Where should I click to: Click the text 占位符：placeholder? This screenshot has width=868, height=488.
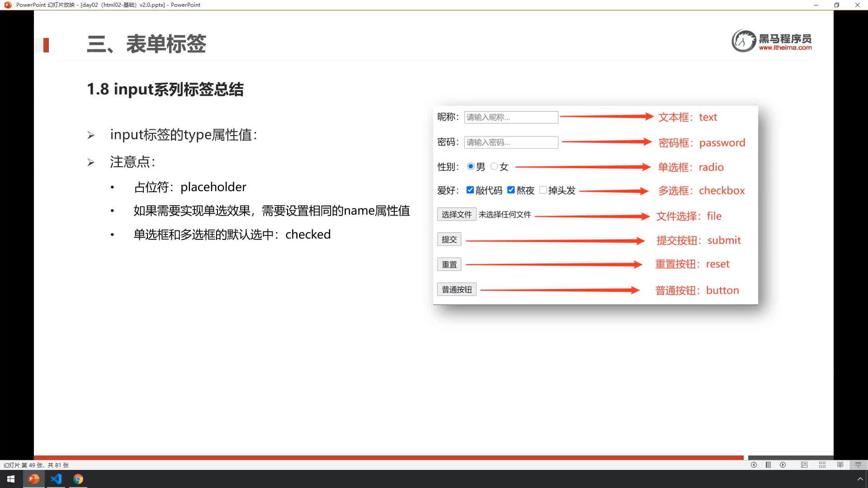[190, 187]
